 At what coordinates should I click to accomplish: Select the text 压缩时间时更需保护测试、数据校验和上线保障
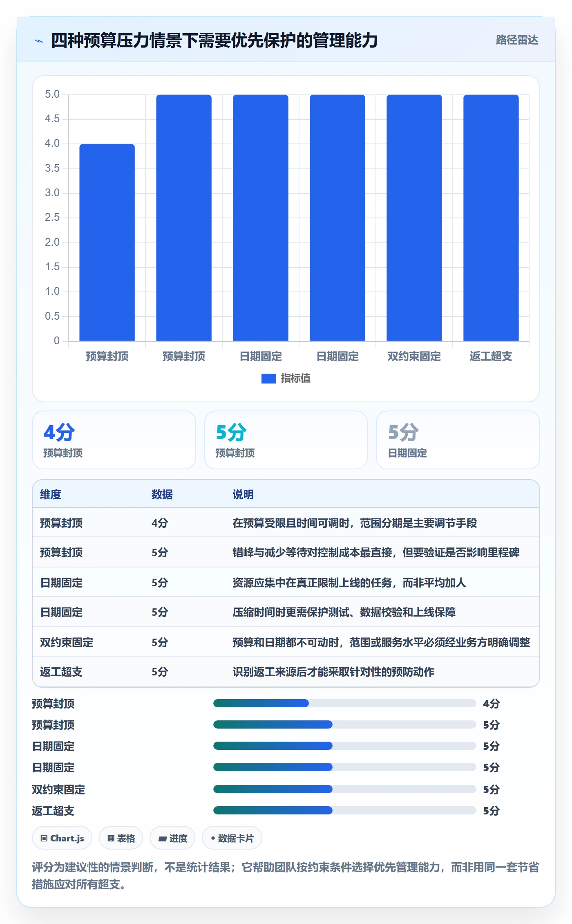coord(344,612)
